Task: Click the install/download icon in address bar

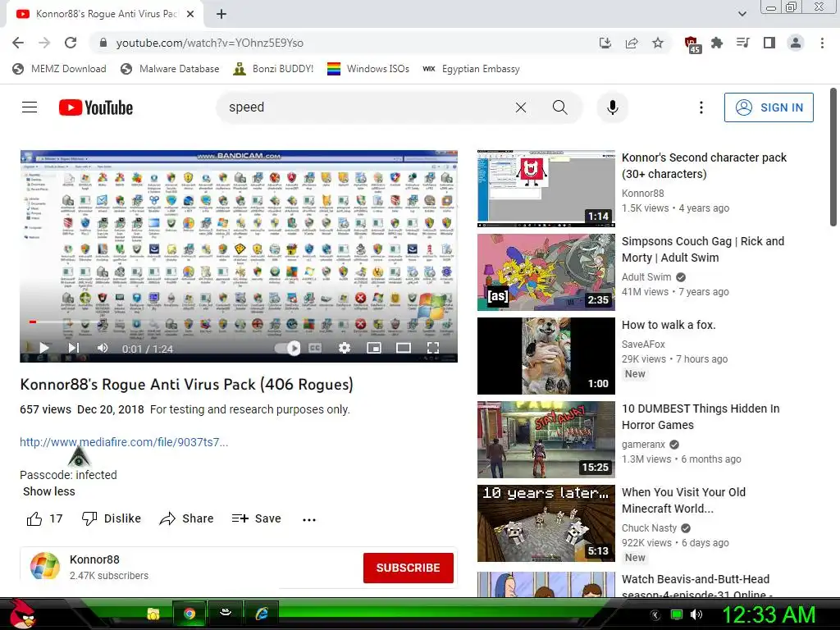Action: click(605, 43)
